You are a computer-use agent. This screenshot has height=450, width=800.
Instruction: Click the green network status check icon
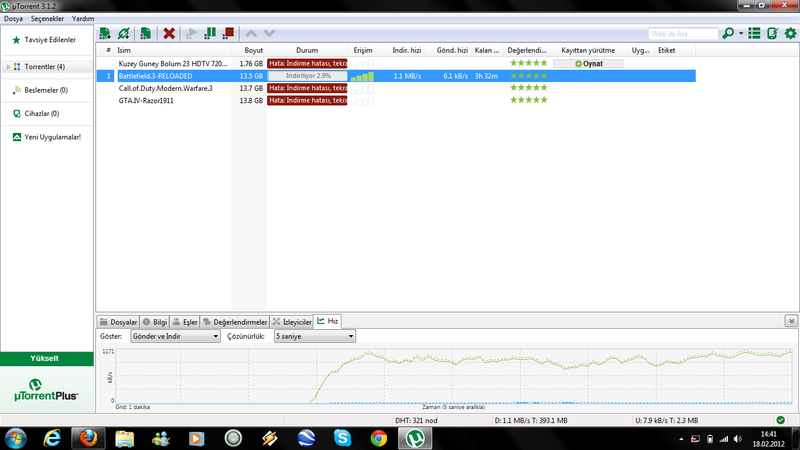click(781, 420)
